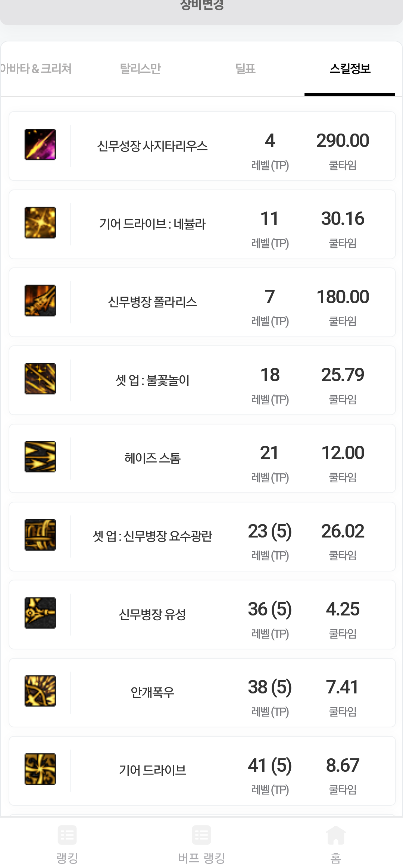The height and width of the screenshot is (868, 403).
Task: Tap the 신무병장 폴라리스 skill icon
Action: point(40,301)
